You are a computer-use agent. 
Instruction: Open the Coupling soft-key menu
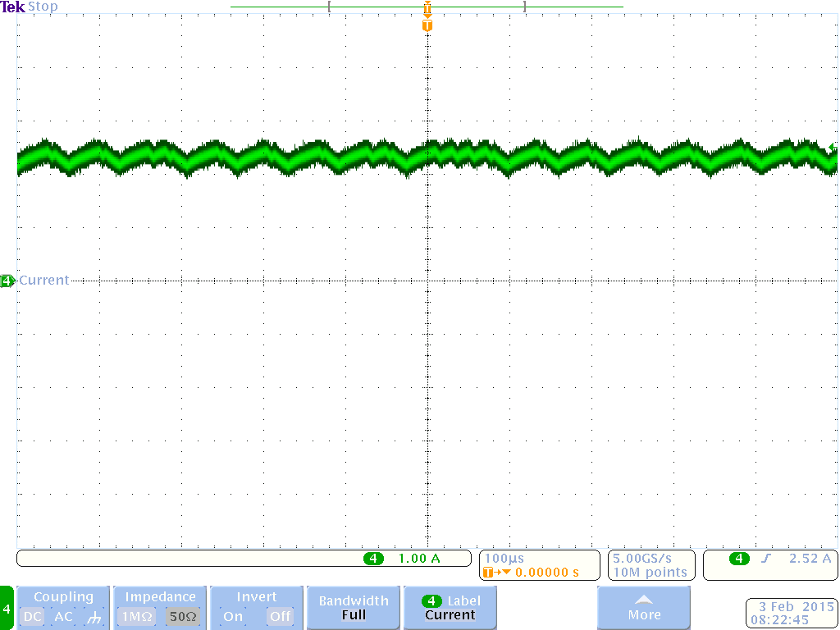point(63,596)
